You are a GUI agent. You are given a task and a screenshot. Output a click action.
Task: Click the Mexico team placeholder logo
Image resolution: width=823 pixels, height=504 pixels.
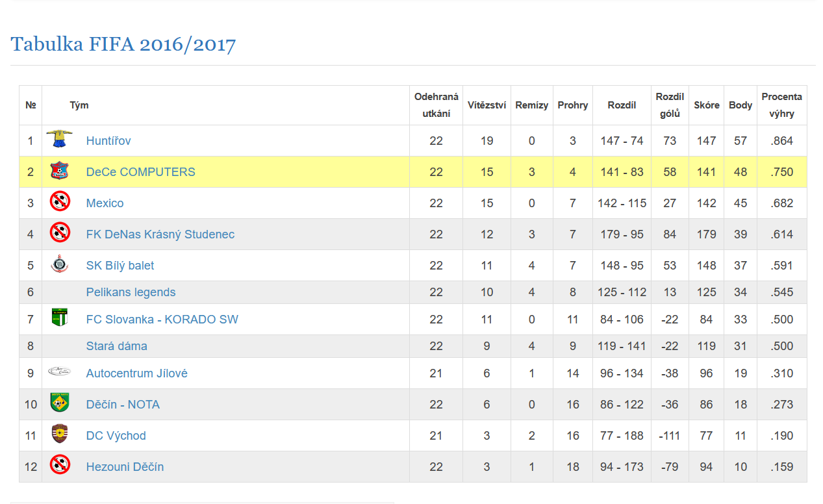tap(60, 203)
